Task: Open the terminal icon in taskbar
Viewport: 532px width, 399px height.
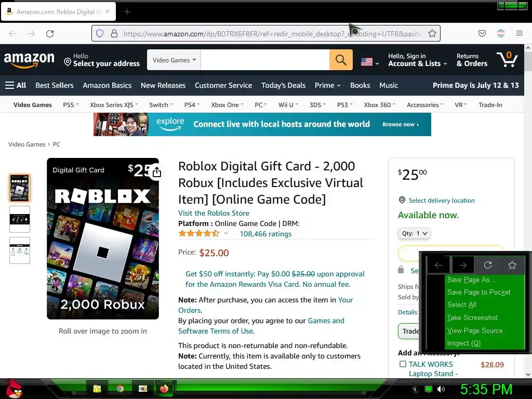Action: (143, 389)
